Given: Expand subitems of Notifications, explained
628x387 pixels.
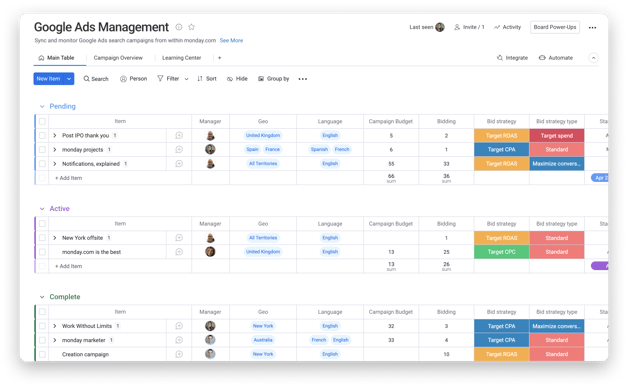Looking at the screenshot, I should pyautogui.click(x=55, y=164).
